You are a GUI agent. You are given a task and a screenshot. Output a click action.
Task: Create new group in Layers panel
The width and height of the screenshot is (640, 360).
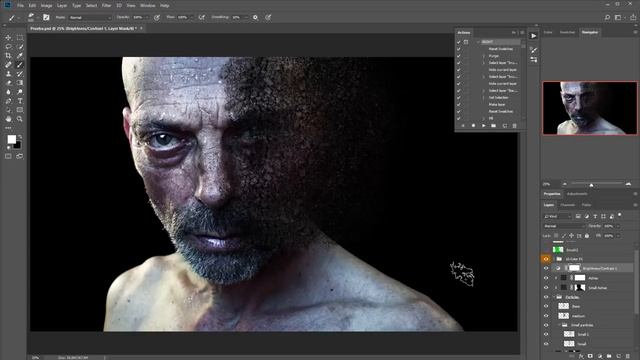click(x=609, y=356)
